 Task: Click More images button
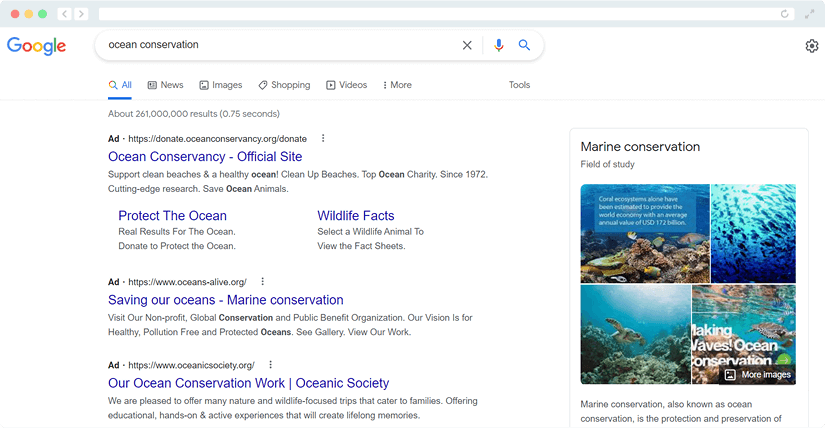pyautogui.click(x=758, y=374)
